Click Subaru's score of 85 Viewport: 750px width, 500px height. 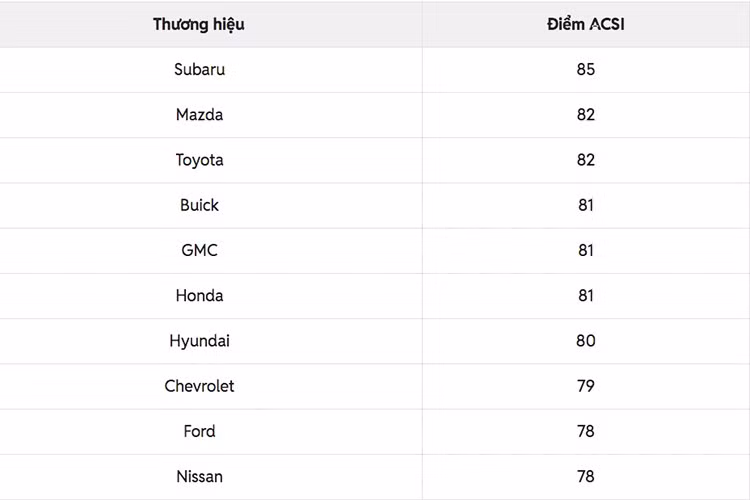(585, 69)
